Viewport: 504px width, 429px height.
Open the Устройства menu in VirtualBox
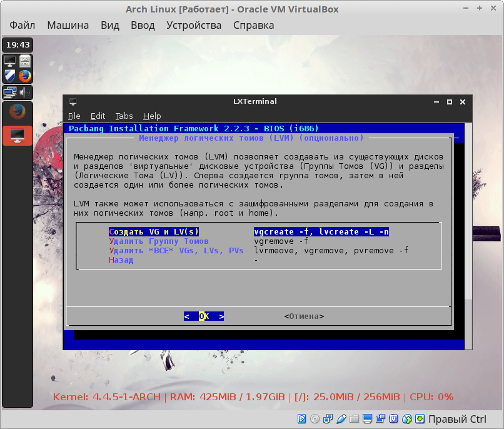click(x=194, y=26)
